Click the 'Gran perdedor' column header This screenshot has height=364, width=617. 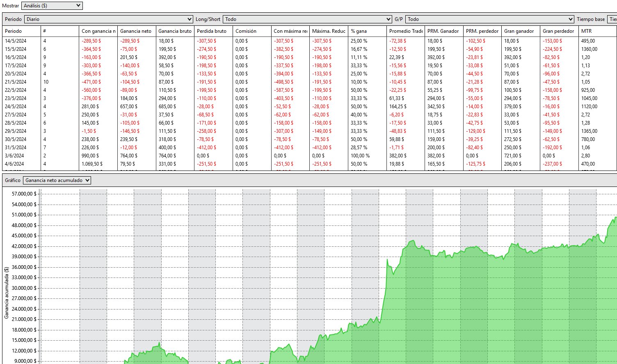point(559,31)
